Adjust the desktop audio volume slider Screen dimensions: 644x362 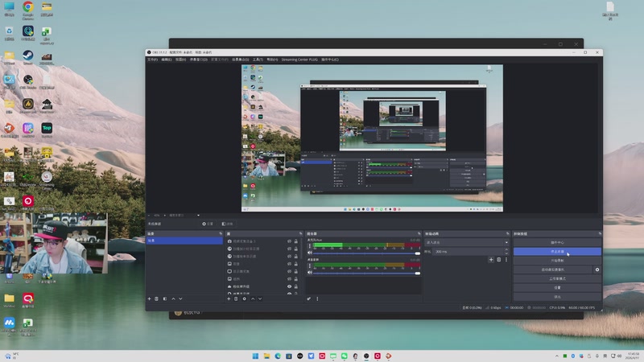tap(367, 273)
